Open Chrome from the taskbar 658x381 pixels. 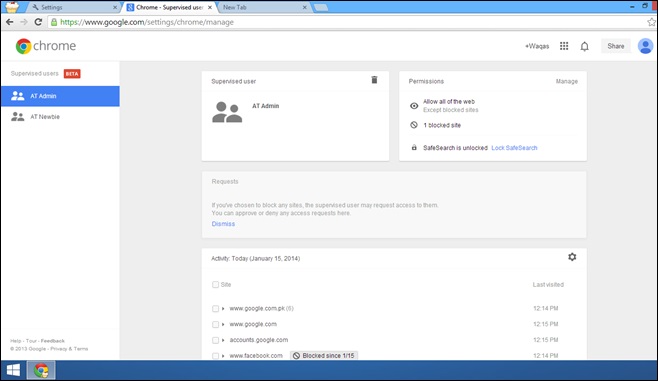point(41,370)
